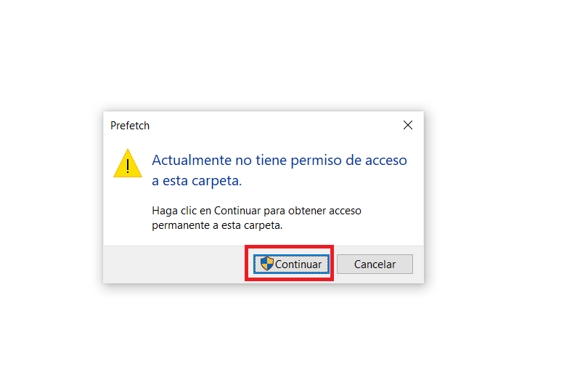Select the blue-yellow shield beside Continuar
Image resolution: width=588 pixels, height=388 pixels.
[x=267, y=264]
